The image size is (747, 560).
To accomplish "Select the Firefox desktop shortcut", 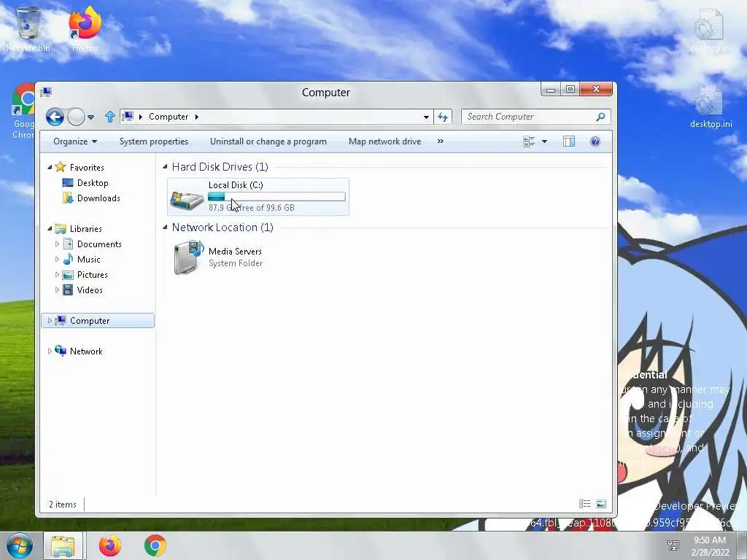I will (85, 28).
